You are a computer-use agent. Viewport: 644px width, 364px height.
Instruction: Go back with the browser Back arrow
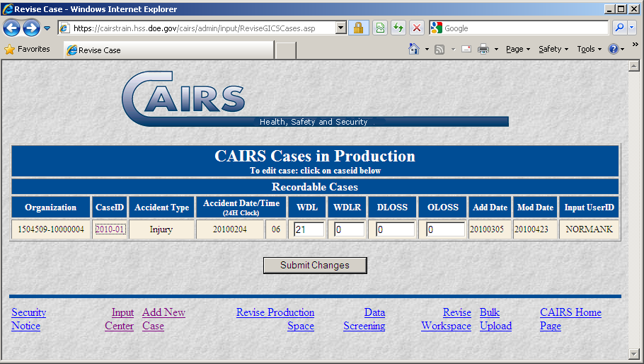point(11,28)
